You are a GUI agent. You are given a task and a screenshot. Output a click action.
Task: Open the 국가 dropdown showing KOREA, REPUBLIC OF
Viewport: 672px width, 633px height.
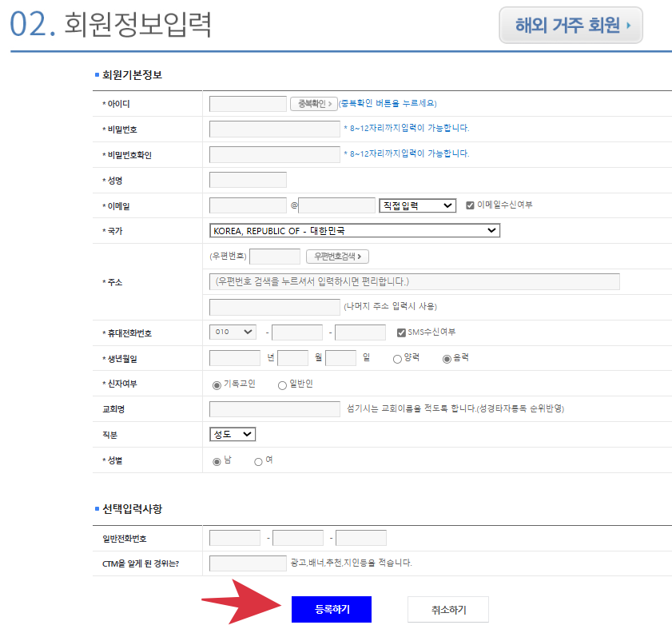[355, 230]
